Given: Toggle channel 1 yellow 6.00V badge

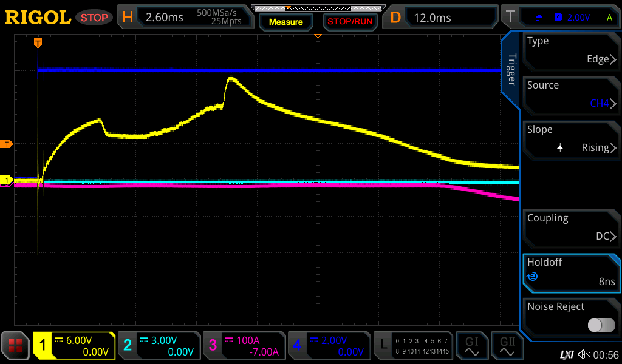Looking at the screenshot, I should coord(74,346).
